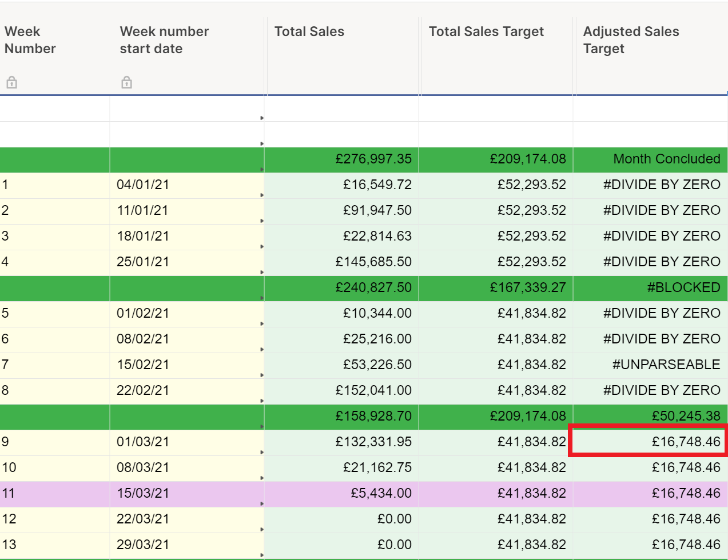The image size is (728, 560).
Task: Click the highlighted £16,748.46 cell for week 9
Action: pyautogui.click(x=649, y=441)
